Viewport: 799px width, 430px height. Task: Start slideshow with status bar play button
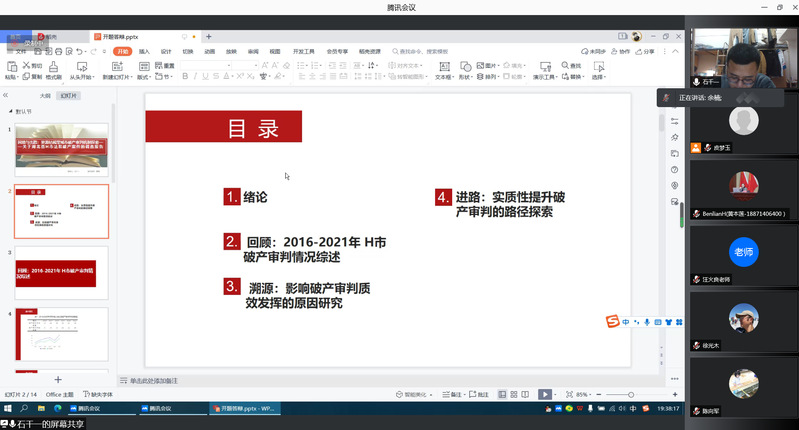click(x=545, y=395)
